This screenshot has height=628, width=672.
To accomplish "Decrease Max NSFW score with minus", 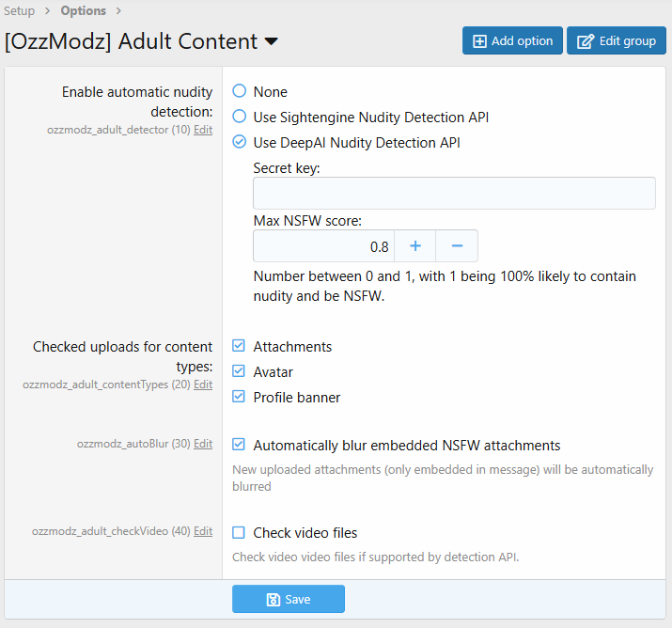I will pos(457,246).
